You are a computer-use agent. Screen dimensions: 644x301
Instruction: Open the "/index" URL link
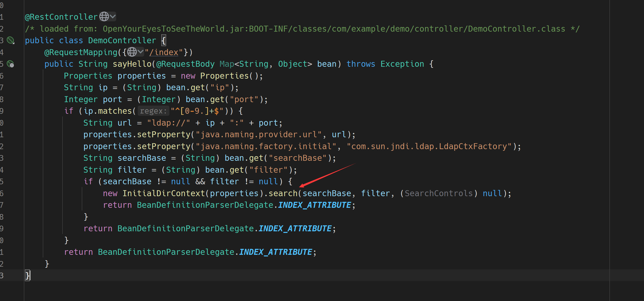(164, 52)
